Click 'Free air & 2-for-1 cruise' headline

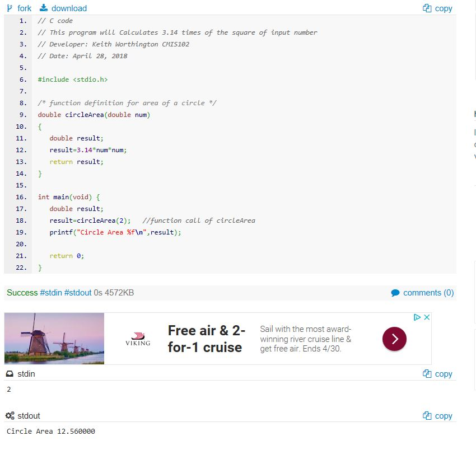[207, 339]
